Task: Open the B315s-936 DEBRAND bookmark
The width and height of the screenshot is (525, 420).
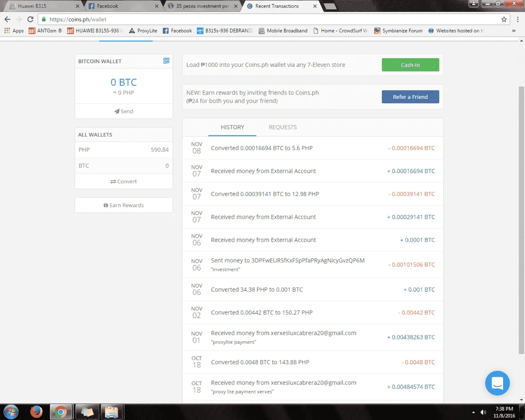Action: pyautogui.click(x=225, y=31)
